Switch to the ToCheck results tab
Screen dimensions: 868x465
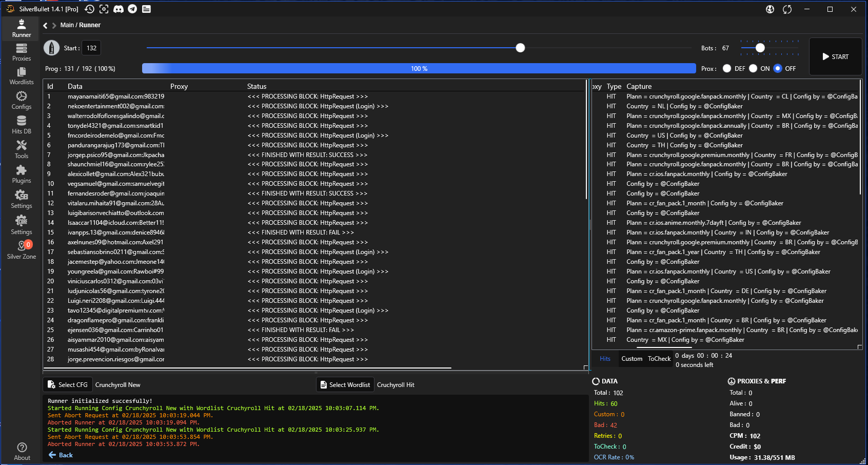coord(659,359)
